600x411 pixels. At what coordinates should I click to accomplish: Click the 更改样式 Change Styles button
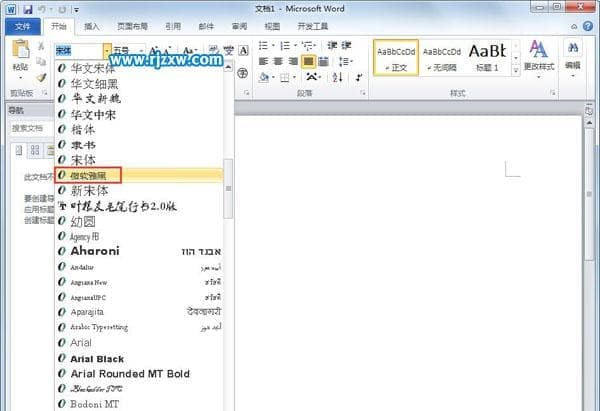tap(539, 59)
